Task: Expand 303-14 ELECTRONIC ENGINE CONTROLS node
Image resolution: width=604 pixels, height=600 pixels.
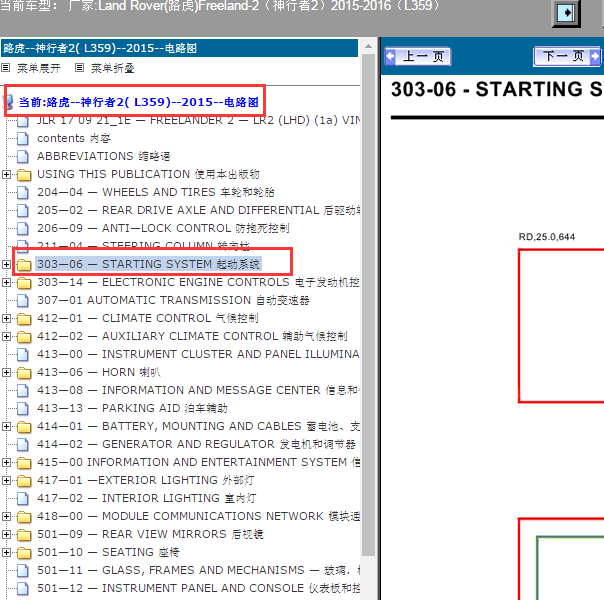Action: pyautogui.click(x=6, y=282)
